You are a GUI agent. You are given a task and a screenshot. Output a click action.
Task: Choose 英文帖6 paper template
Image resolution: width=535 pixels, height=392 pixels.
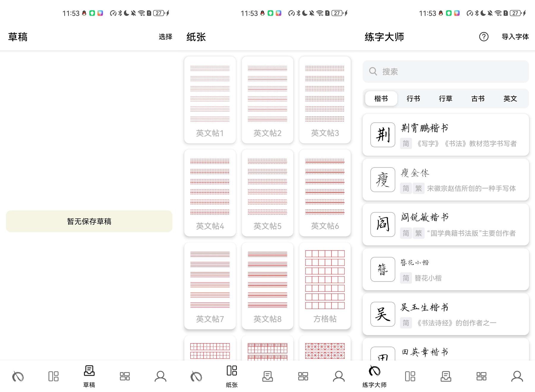coord(325,193)
